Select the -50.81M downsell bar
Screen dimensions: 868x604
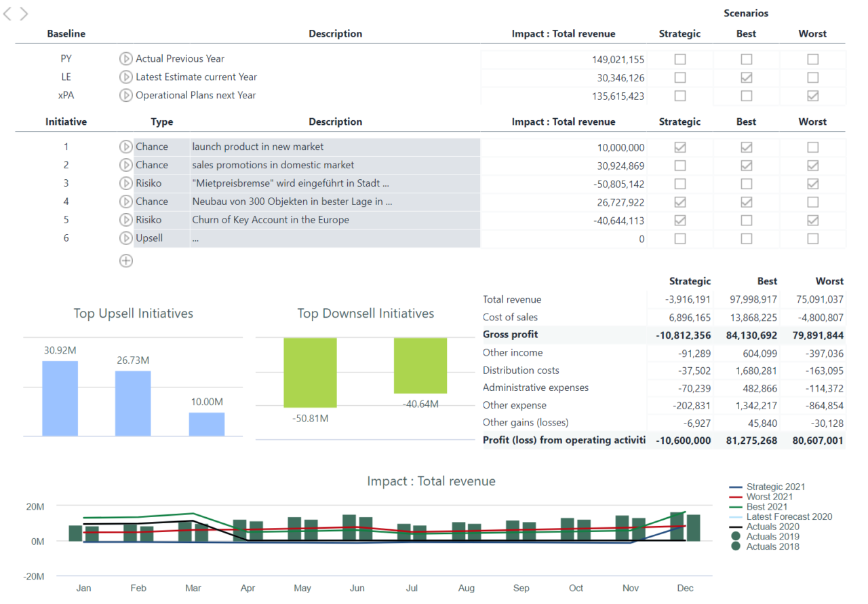[x=310, y=373]
